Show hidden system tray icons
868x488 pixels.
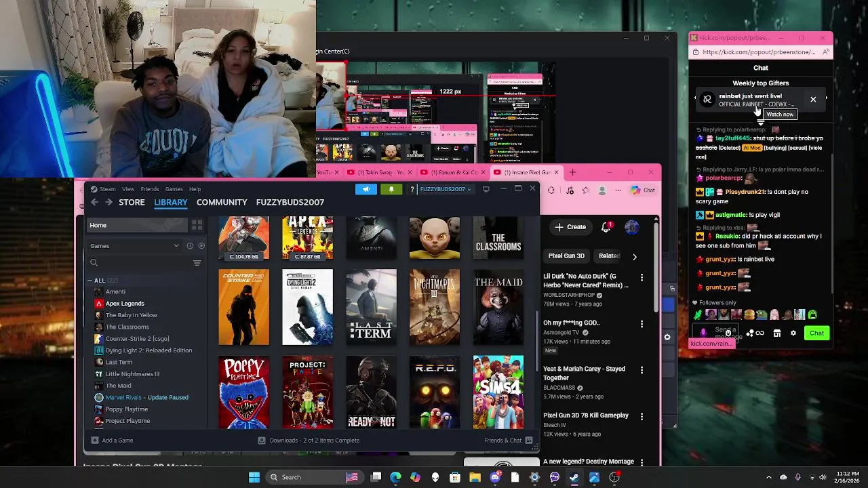point(768,477)
